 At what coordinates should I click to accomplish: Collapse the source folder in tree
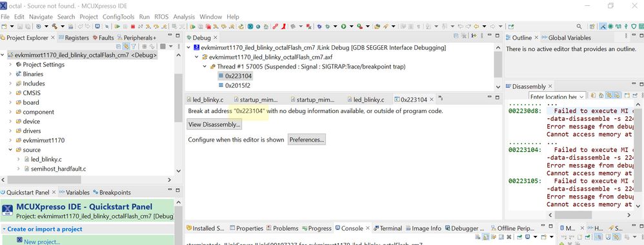pyautogui.click(x=10, y=150)
